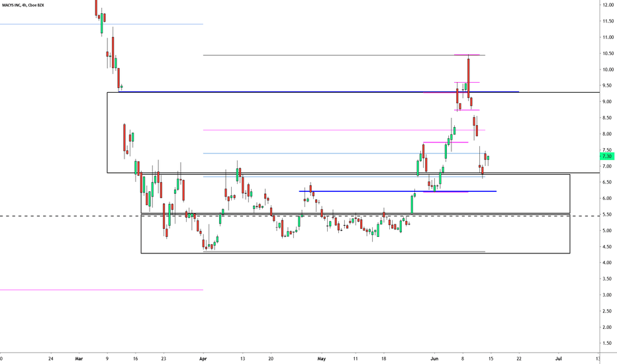Click the Jul date label on time axis
Viewport: 617px width, 364px height.
point(558,359)
